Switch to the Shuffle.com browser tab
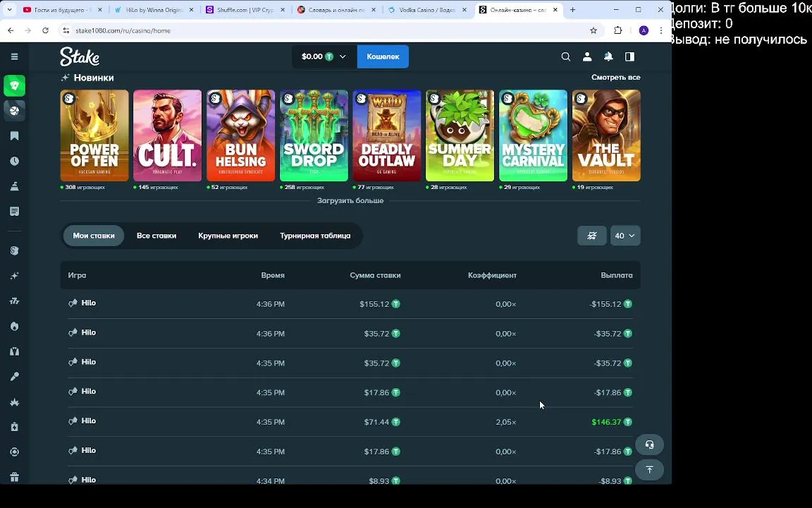This screenshot has width=812, height=508. coord(245,10)
